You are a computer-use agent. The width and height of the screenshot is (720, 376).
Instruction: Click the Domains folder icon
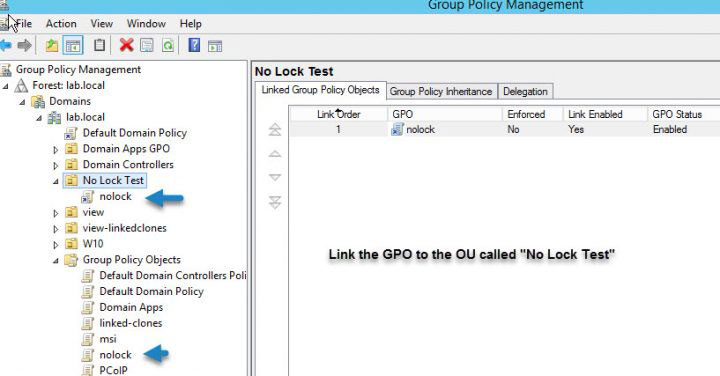pyautogui.click(x=38, y=101)
